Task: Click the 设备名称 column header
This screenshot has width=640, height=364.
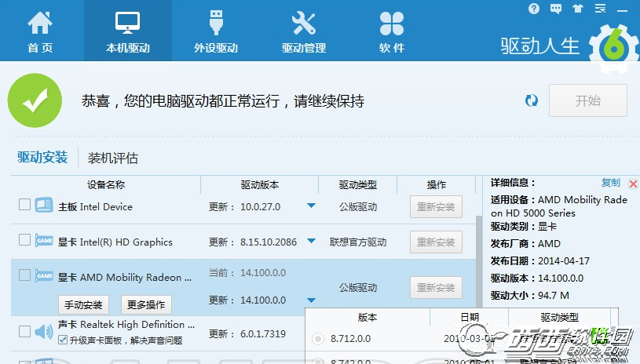Action: pyautogui.click(x=106, y=184)
